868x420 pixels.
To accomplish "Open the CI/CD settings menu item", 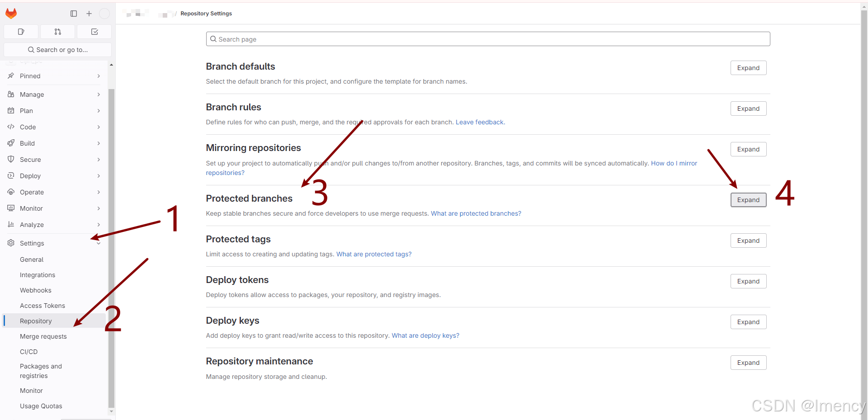I will click(28, 352).
